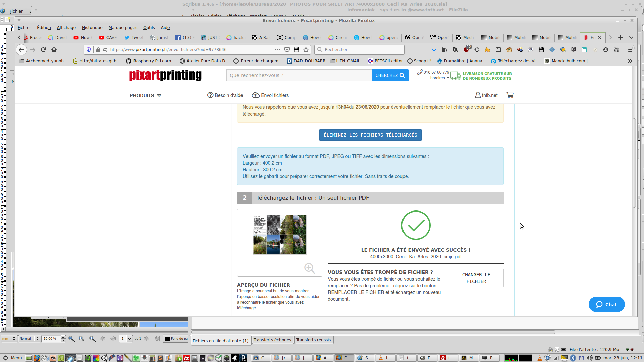The height and width of the screenshot is (362, 644).
Task: Open the shopping cart icon
Action: click(510, 95)
